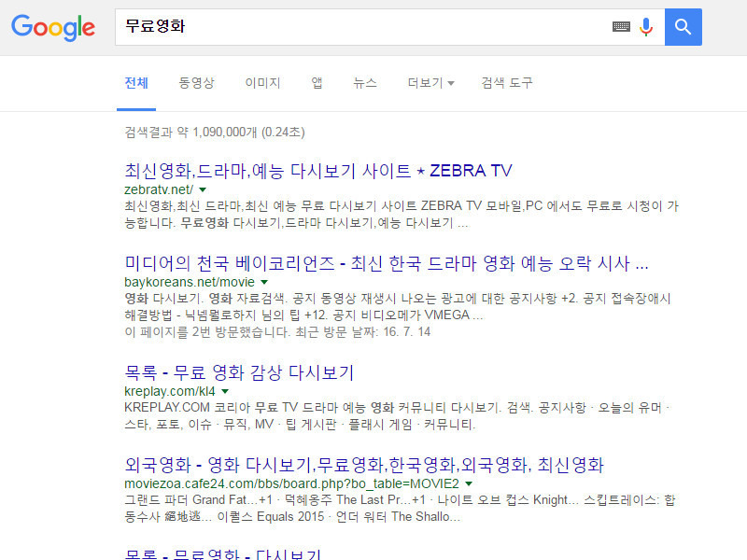Click the 최신영화,최신 드라마 snippet under ZEBRA TV
747x560 pixels.
point(402,215)
